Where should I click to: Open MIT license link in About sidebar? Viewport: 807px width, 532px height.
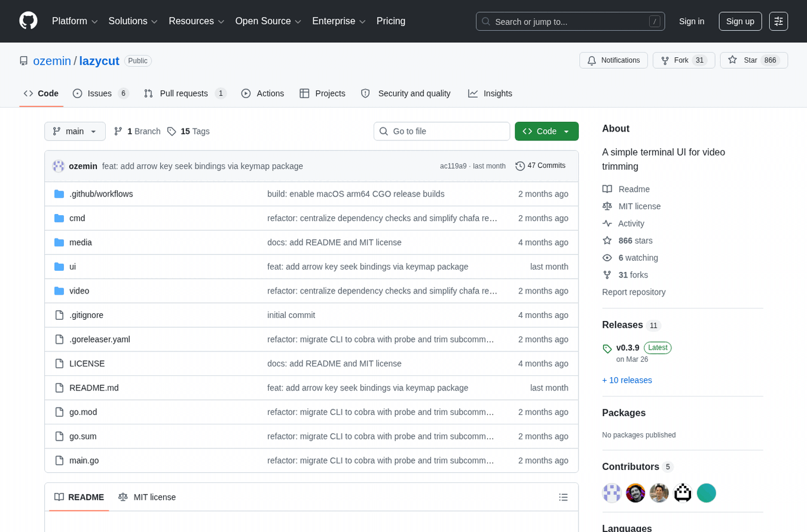[x=631, y=206]
